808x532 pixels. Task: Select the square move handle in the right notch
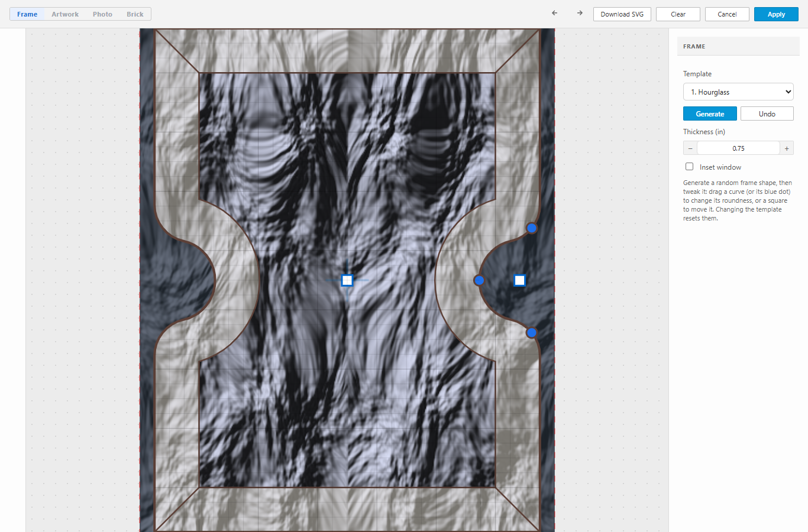(519, 280)
